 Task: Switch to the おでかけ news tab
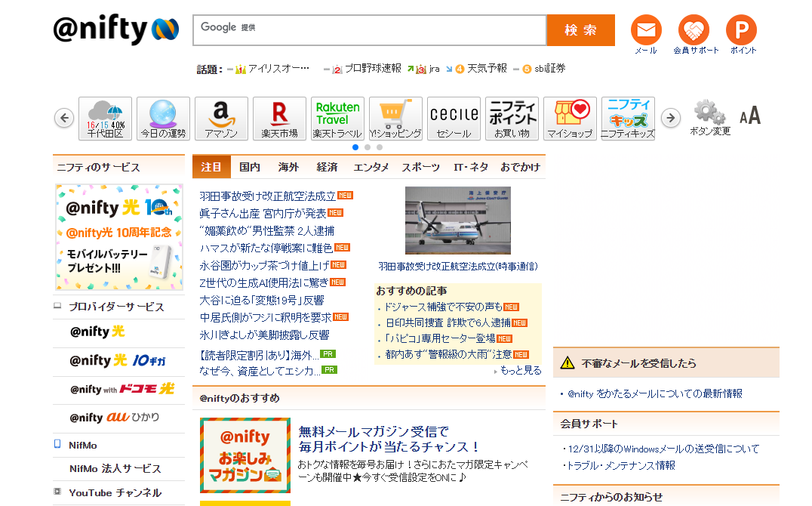tap(520, 167)
